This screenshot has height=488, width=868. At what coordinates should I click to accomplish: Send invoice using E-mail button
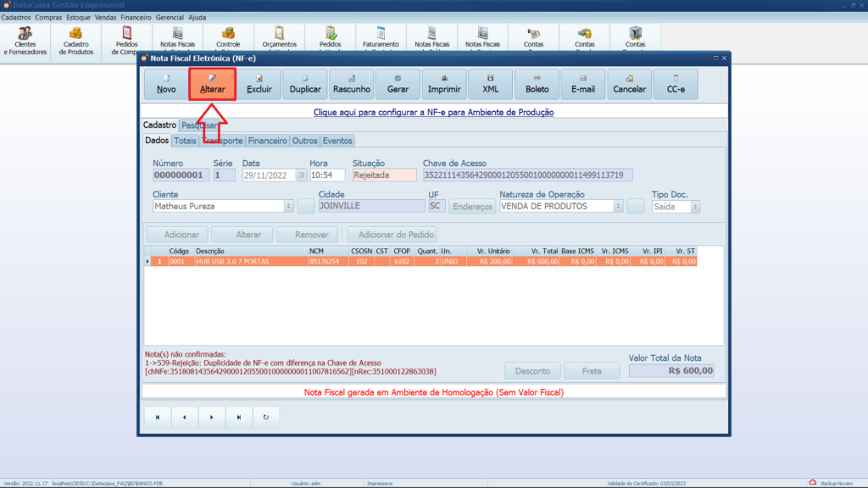coord(583,84)
